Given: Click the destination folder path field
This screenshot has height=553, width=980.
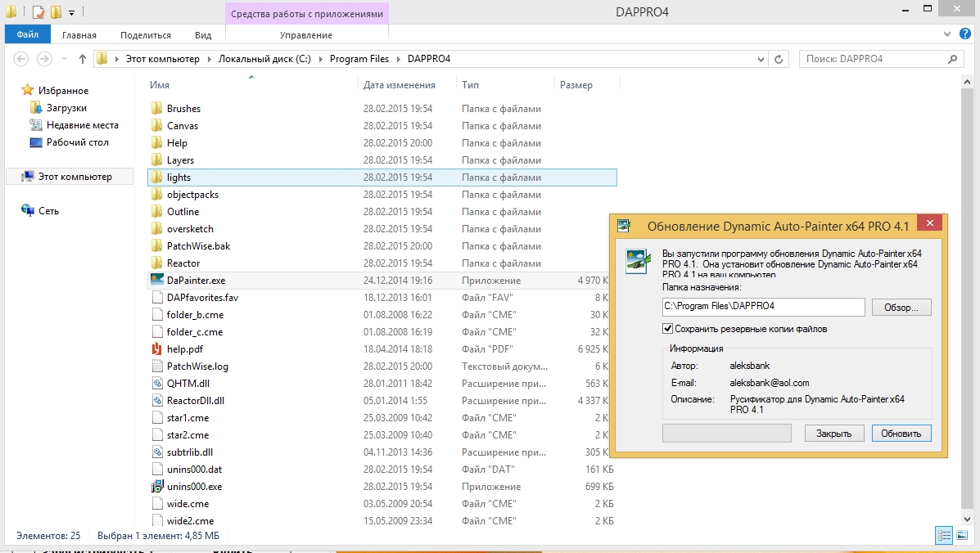Looking at the screenshot, I should click(764, 307).
